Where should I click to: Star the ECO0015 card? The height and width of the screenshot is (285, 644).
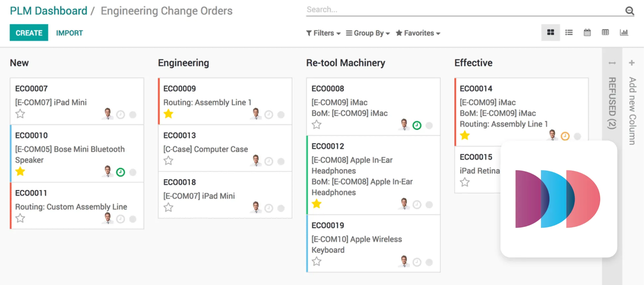pos(465,182)
